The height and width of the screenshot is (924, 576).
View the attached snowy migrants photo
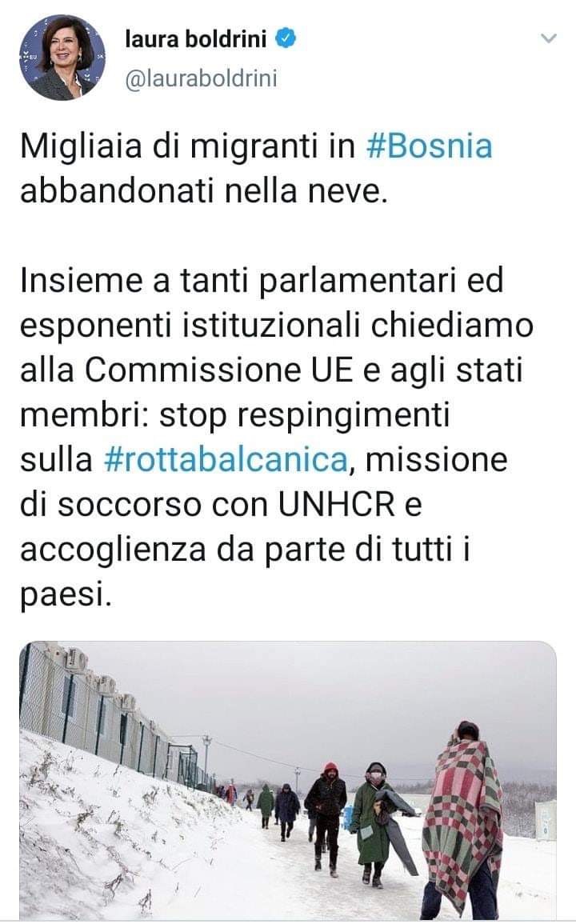click(x=288, y=780)
